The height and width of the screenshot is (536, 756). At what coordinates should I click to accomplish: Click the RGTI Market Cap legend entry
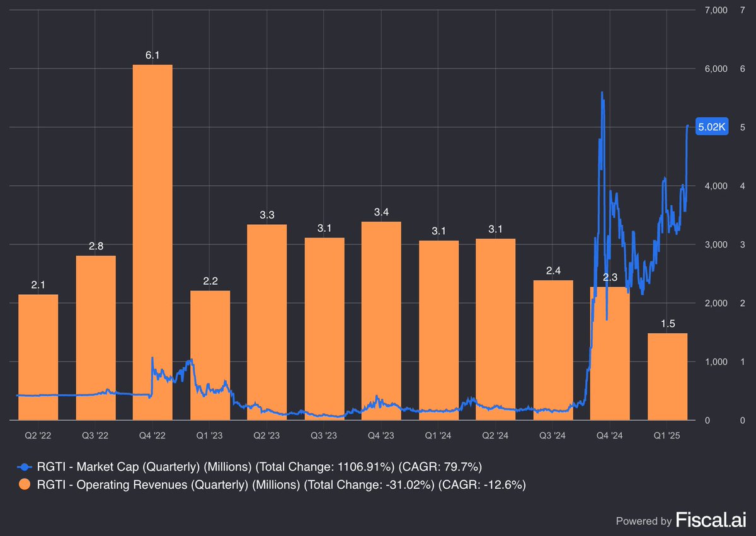pyautogui.click(x=249, y=467)
